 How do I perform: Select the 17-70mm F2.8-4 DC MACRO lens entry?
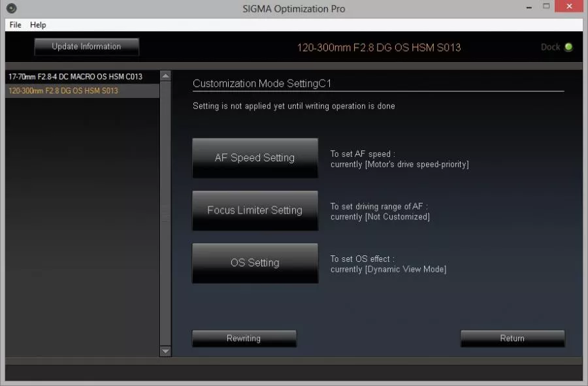pos(75,76)
